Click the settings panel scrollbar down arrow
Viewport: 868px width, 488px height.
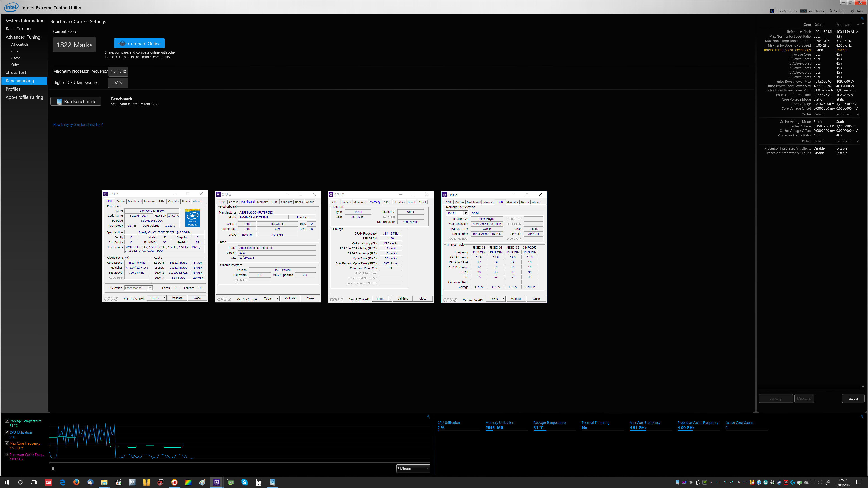[x=863, y=387]
